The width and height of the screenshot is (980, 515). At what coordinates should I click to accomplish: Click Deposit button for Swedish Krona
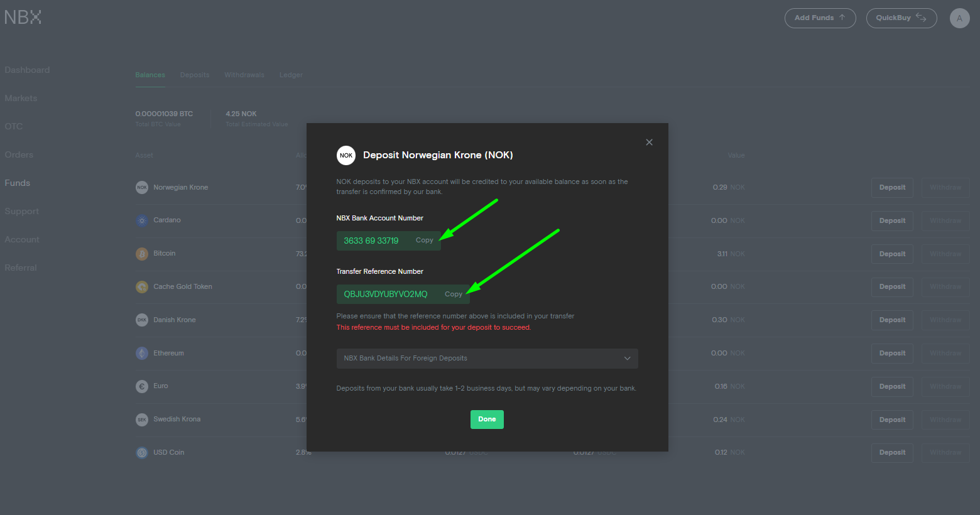click(892, 420)
